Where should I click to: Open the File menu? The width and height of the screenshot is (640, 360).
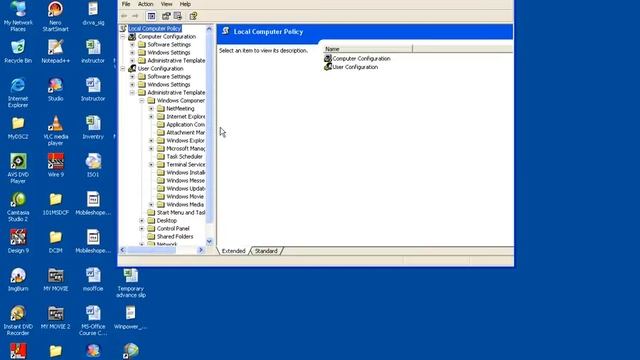126,4
